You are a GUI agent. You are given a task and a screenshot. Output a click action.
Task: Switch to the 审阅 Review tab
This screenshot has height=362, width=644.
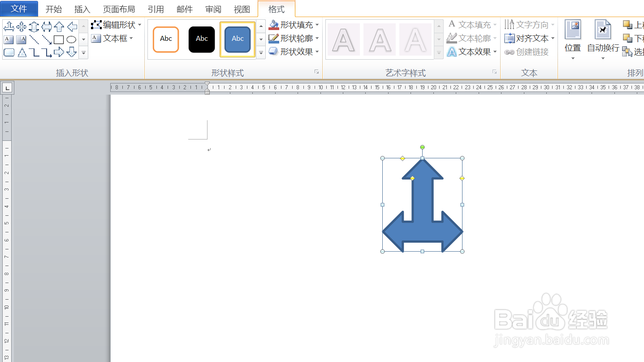coord(213,9)
